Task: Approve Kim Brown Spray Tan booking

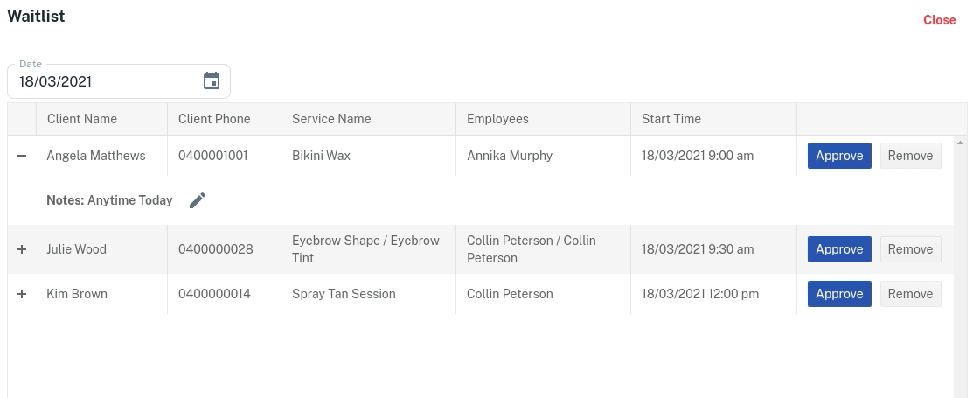Action: click(839, 294)
